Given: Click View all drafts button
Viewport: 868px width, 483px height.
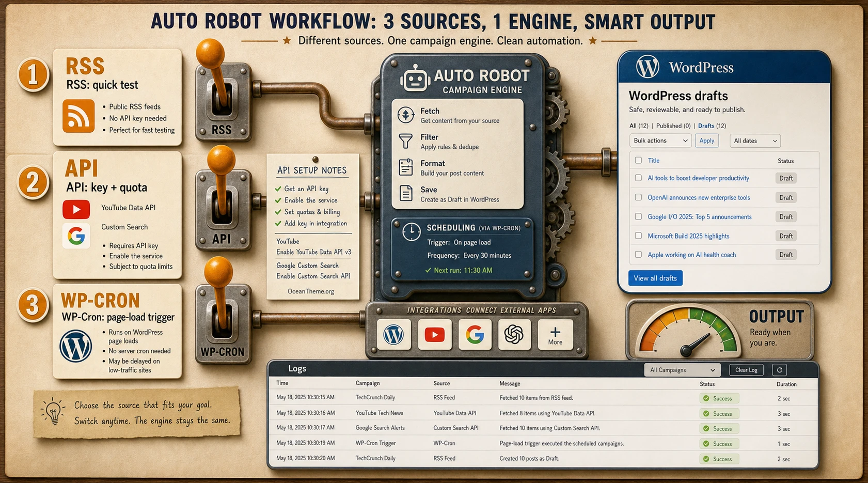Looking at the screenshot, I should (x=655, y=278).
